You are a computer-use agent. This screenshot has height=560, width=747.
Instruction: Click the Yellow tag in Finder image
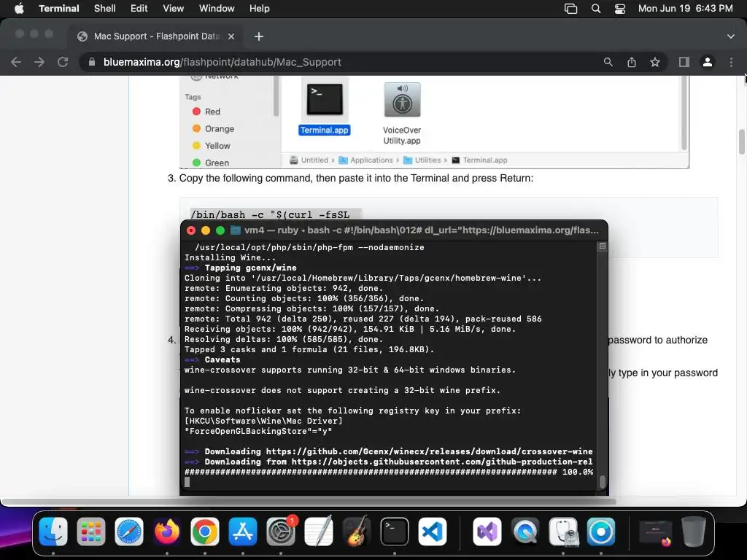[211, 146]
